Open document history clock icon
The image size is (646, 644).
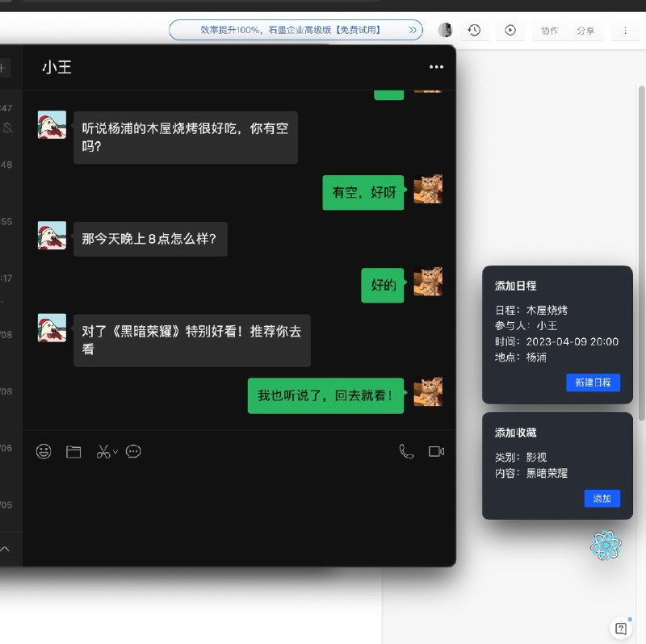tap(474, 30)
